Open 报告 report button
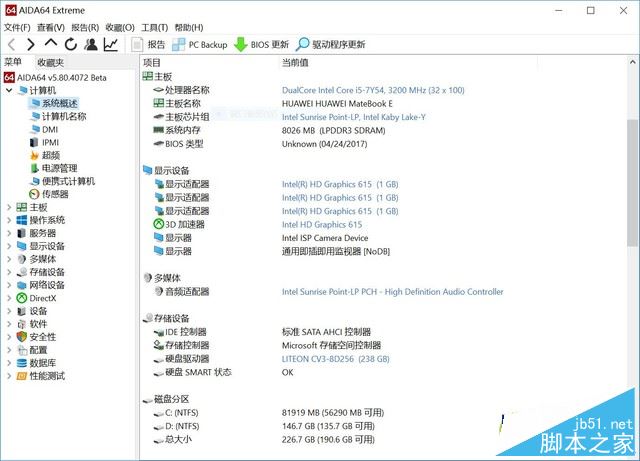 149,45
